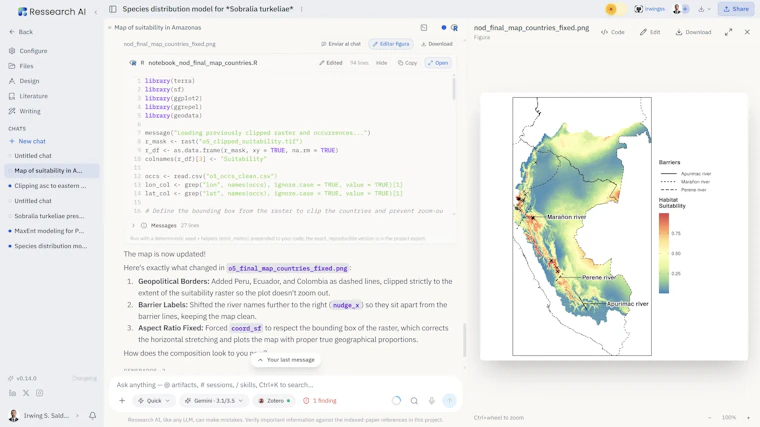Jump to Your last message
Image resolution: width=760 pixels, height=427 pixels.
coord(286,360)
